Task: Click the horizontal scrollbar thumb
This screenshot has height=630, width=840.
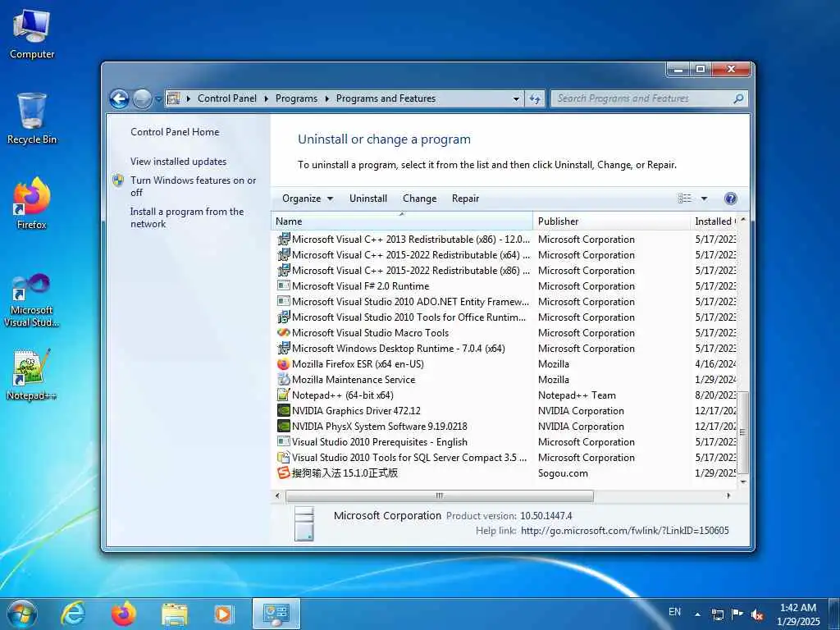Action: click(440, 496)
